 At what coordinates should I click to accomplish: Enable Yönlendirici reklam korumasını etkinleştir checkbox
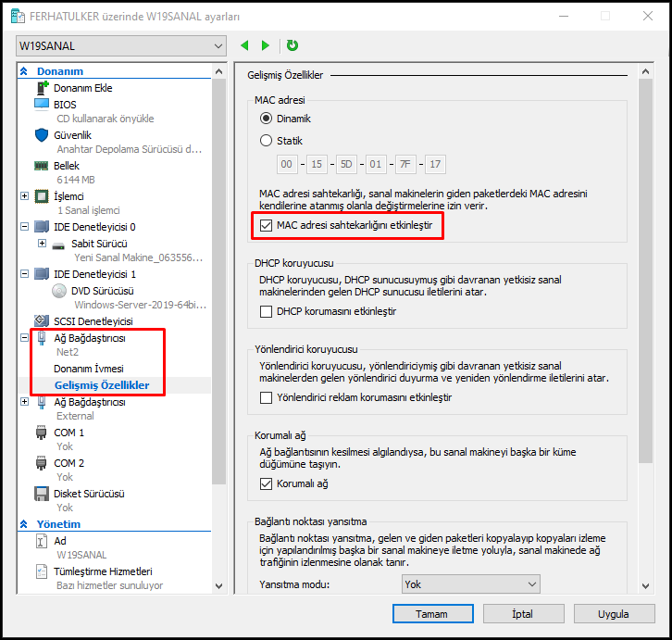267,397
